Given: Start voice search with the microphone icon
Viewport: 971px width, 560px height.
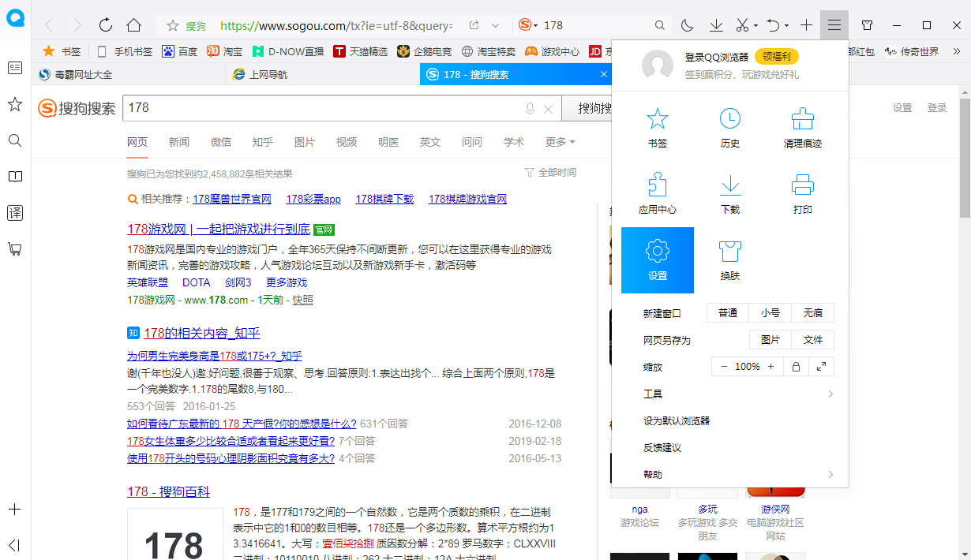Looking at the screenshot, I should click(529, 108).
